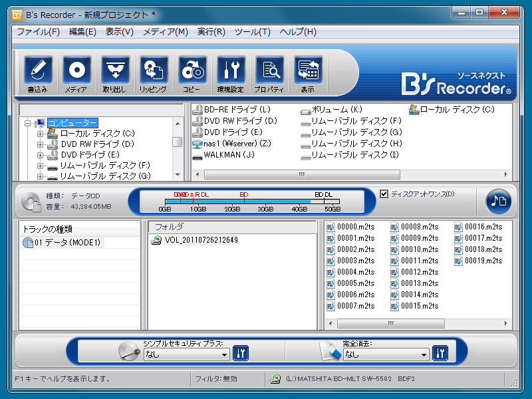Select コンピューター in folder tree
Screen dimensions: 532x399
72,123
